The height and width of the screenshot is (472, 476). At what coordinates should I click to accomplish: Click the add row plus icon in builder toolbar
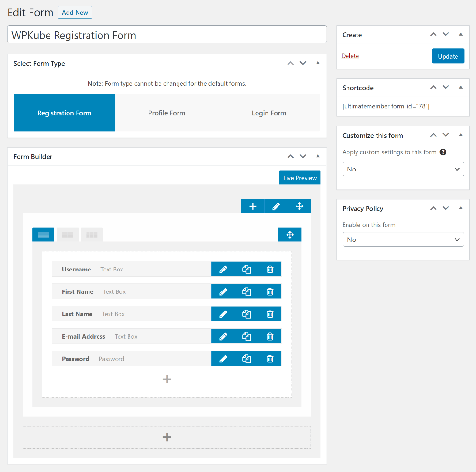tap(253, 206)
